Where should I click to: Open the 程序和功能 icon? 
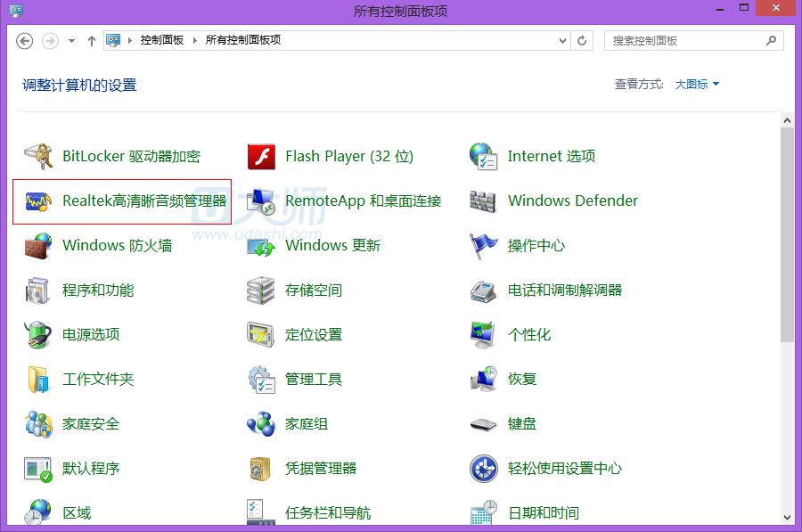pyautogui.click(x=37, y=290)
